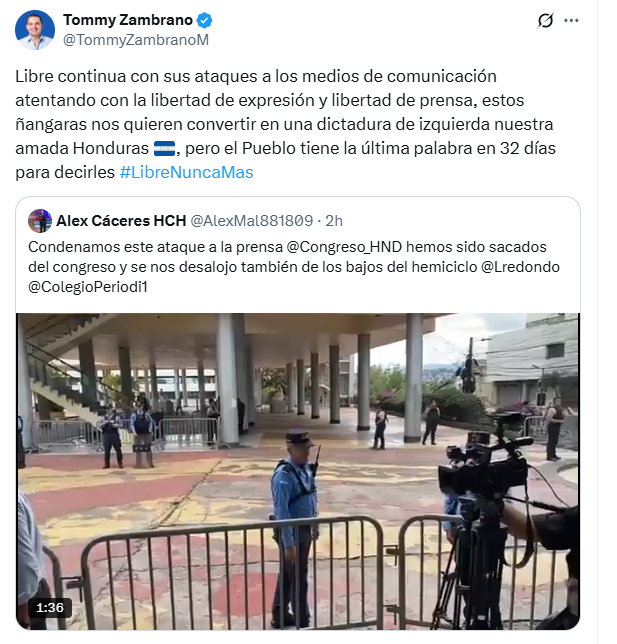Open the three-dot more options menu
Viewport: 617px width, 644px height.
[x=571, y=20]
